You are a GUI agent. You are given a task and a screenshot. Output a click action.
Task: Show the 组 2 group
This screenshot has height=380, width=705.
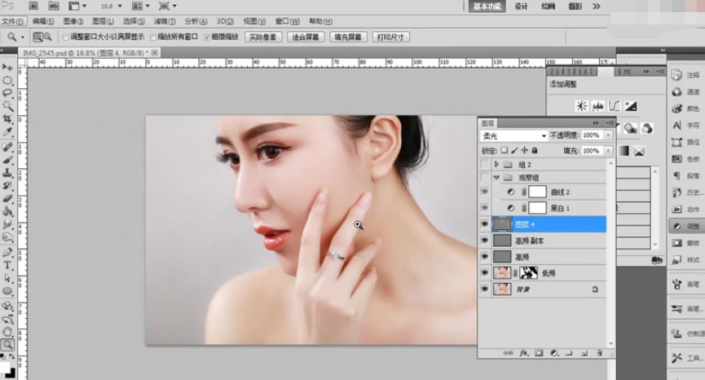coord(485,164)
